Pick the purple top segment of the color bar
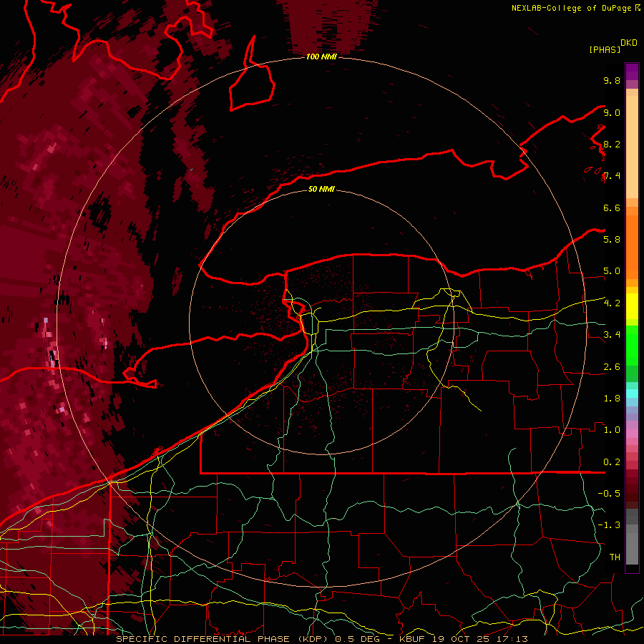Viewport: 644px width, 644px height. tap(632, 71)
